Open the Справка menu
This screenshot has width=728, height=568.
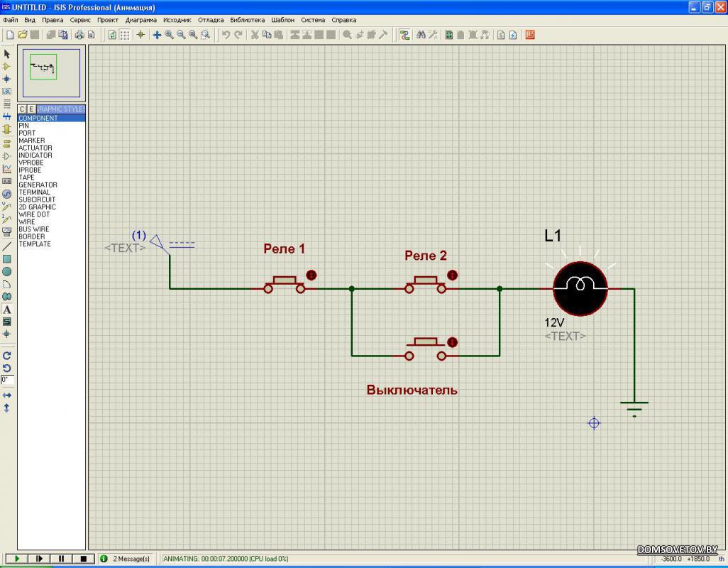(344, 20)
